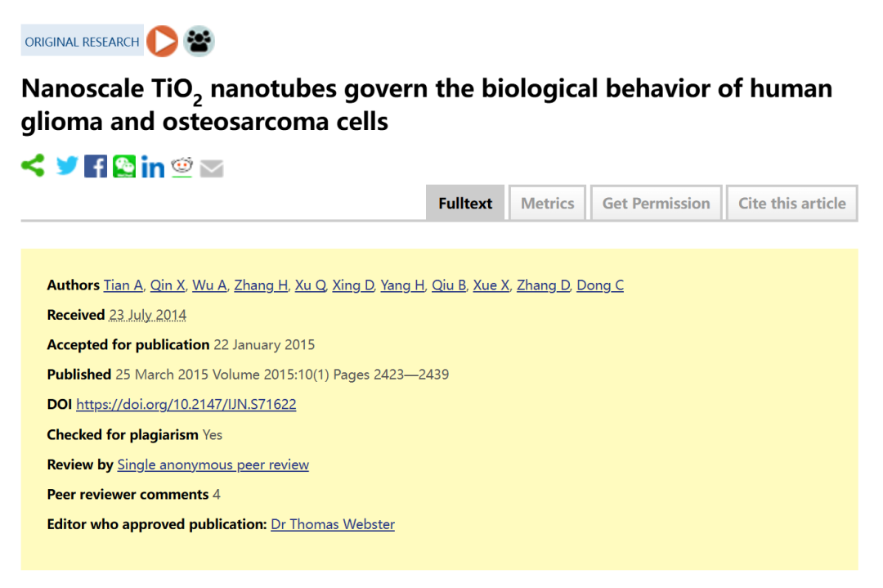Screen dimensions: 883x588
Task: Share the article on Reddit
Action: 182,167
